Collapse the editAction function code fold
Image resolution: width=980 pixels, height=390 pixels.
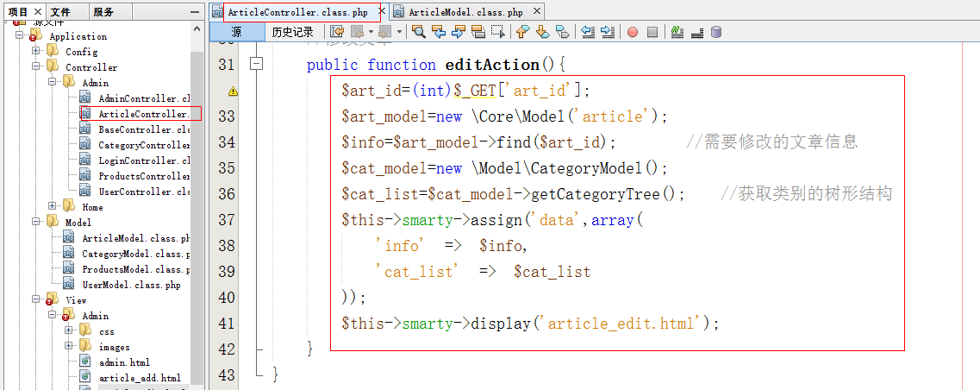click(x=255, y=65)
